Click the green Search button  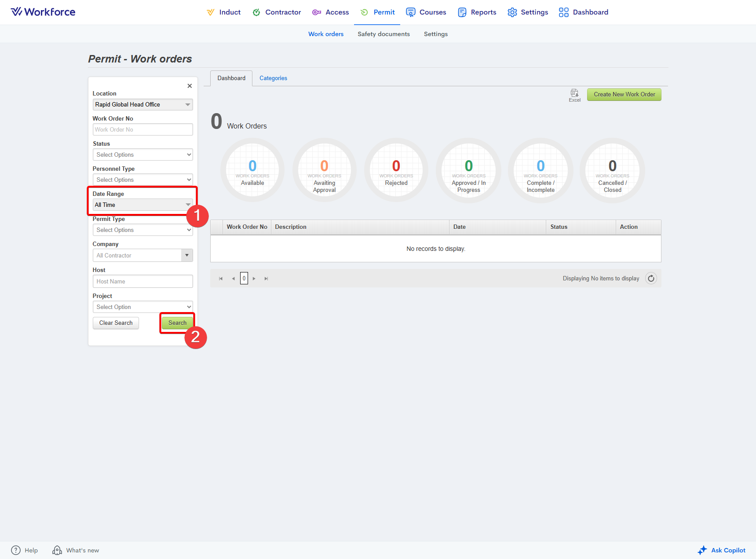pyautogui.click(x=177, y=323)
